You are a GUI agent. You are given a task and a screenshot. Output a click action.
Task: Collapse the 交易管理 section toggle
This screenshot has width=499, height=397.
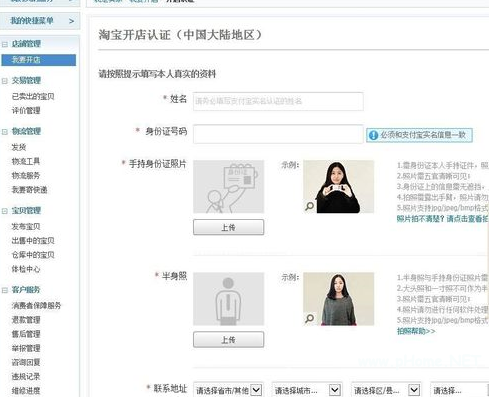click(x=5, y=81)
